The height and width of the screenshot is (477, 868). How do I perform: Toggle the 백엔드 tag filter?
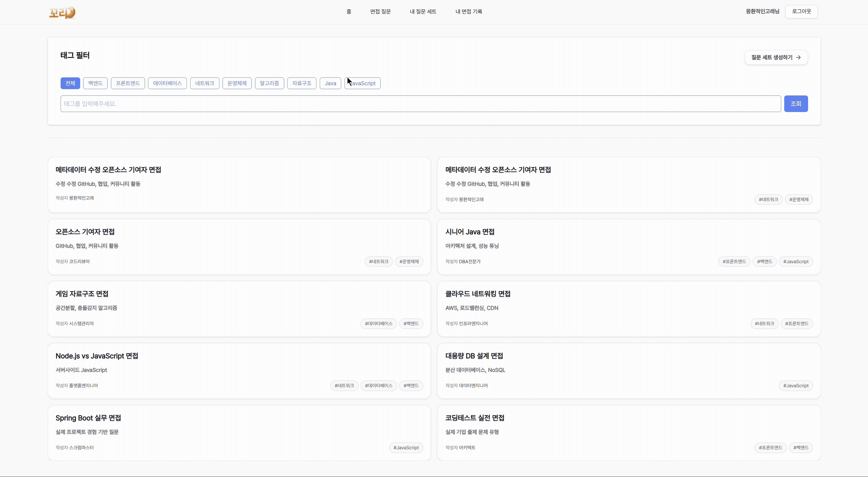(x=95, y=83)
